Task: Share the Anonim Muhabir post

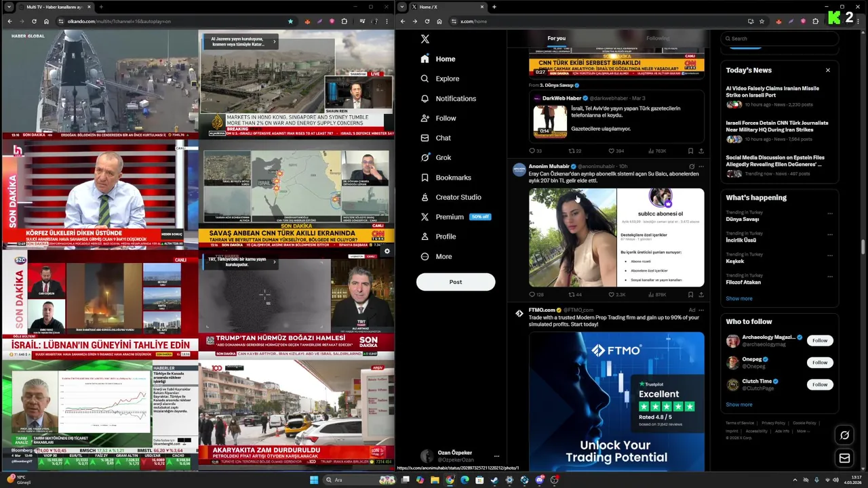Action: tap(701, 295)
